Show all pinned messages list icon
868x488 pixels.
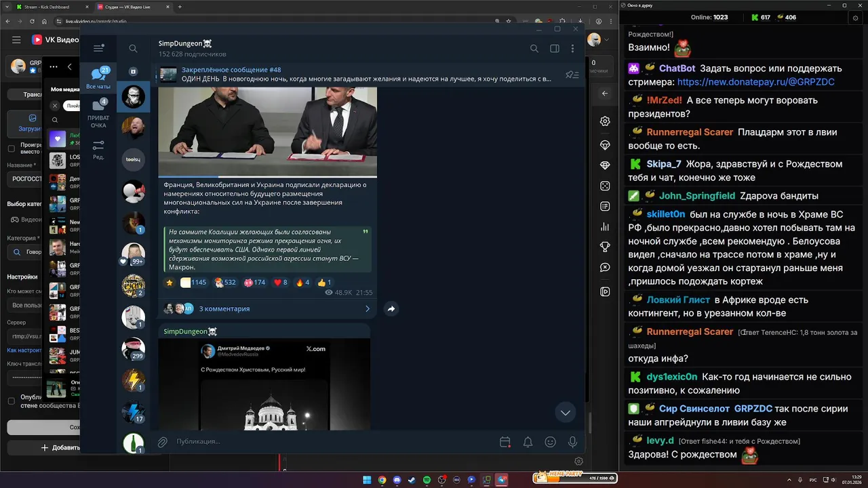(x=572, y=75)
